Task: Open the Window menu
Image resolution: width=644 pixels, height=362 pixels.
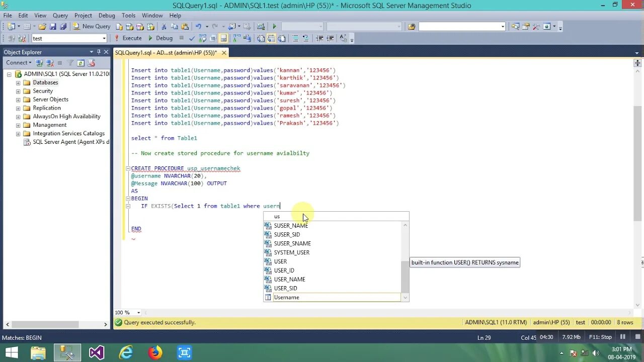Action: click(x=152, y=16)
